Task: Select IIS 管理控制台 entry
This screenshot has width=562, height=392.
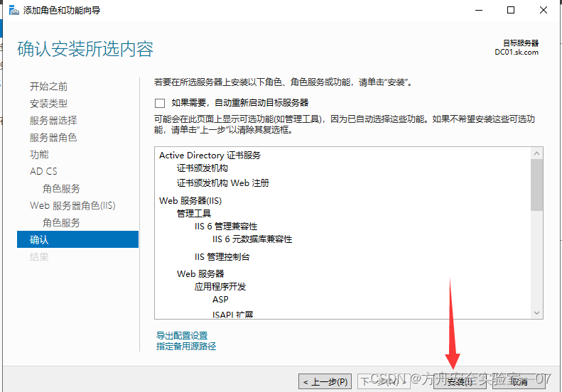Action: (222, 257)
